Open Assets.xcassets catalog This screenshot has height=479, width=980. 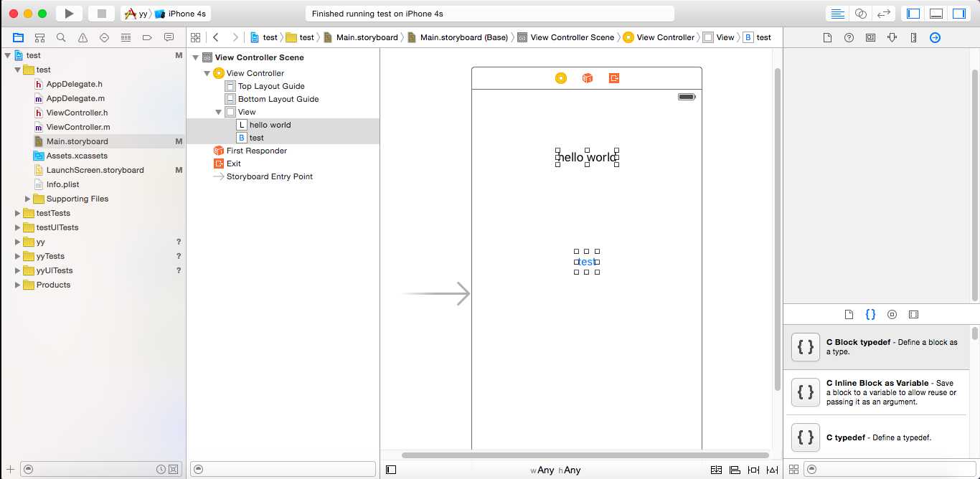[x=77, y=156]
